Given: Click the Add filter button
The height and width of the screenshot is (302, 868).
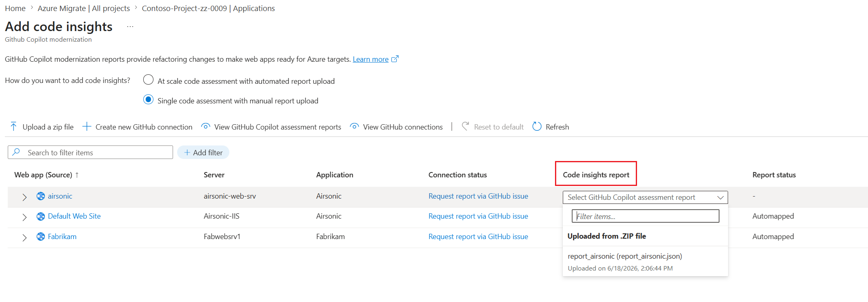Looking at the screenshot, I should point(203,152).
